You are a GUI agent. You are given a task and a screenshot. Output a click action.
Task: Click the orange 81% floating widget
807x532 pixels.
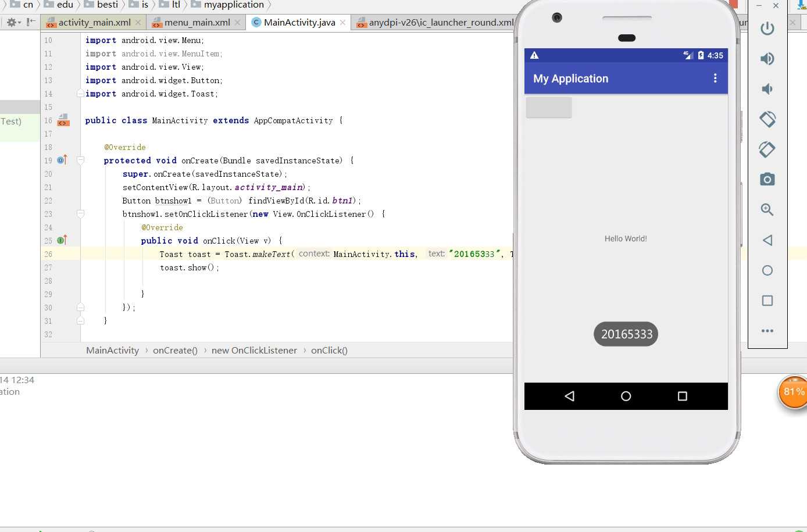(x=792, y=392)
